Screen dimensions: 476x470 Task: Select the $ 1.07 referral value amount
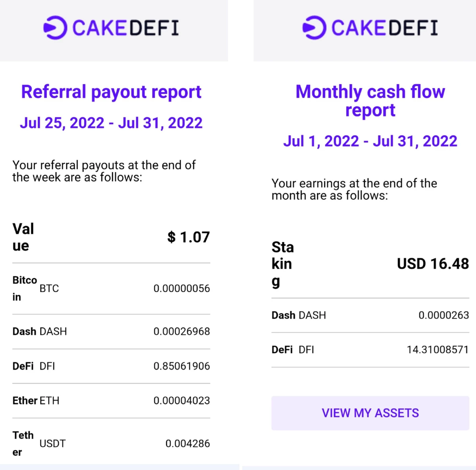188,237
